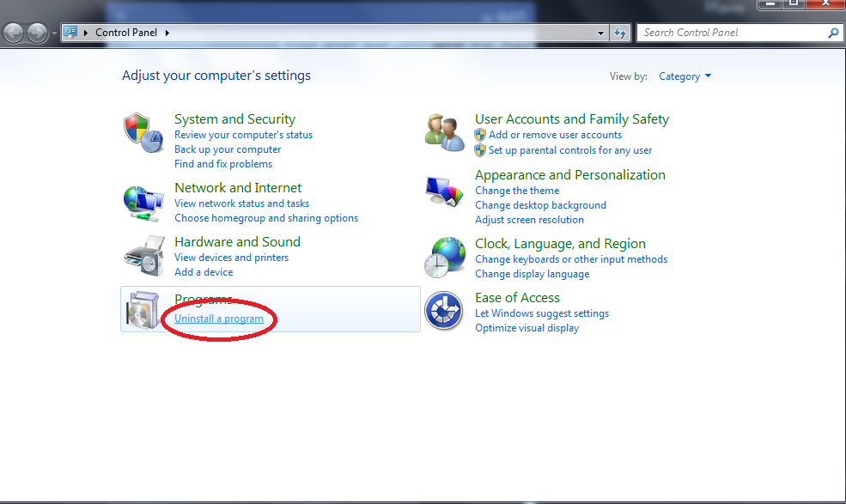Click Uninstall a program link

(x=219, y=319)
